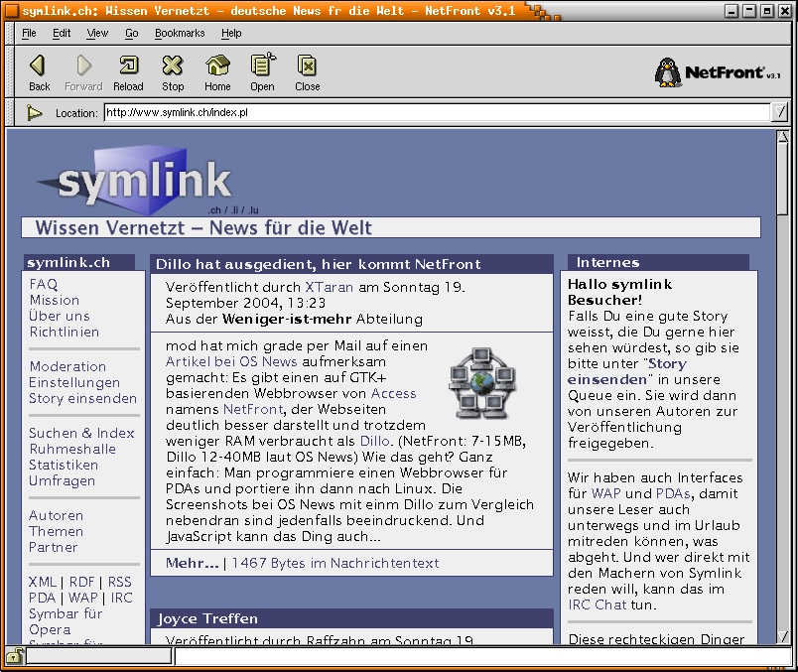Click the Back navigation arrow icon

[x=38, y=66]
